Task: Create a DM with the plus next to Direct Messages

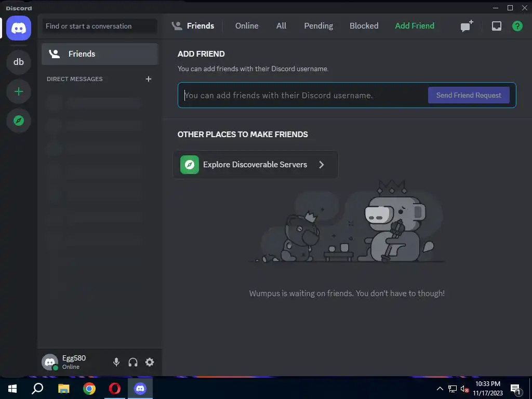Action: point(148,79)
